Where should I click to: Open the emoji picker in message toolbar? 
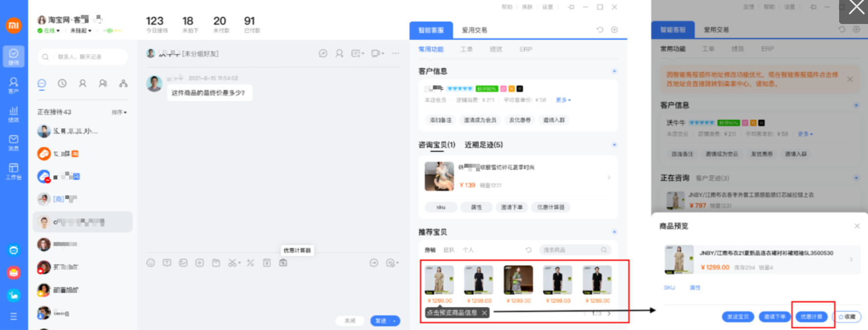(151, 263)
